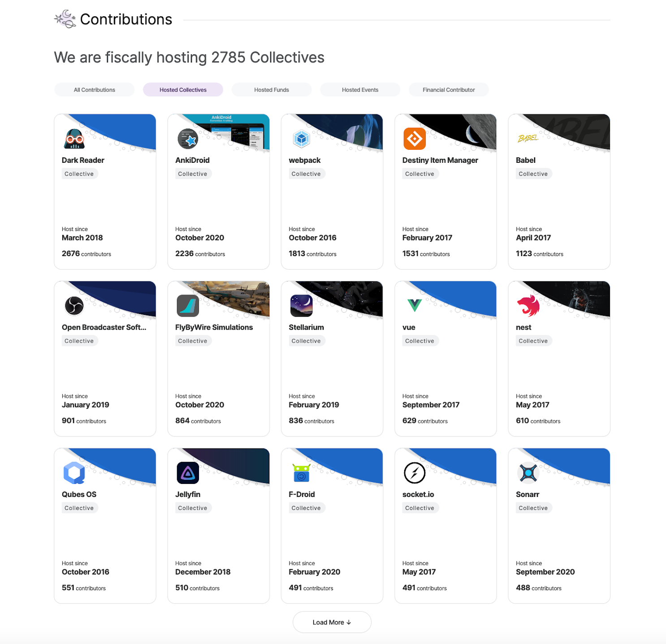666x644 pixels.
Task: Select the All Contributions filter
Action: click(x=94, y=89)
